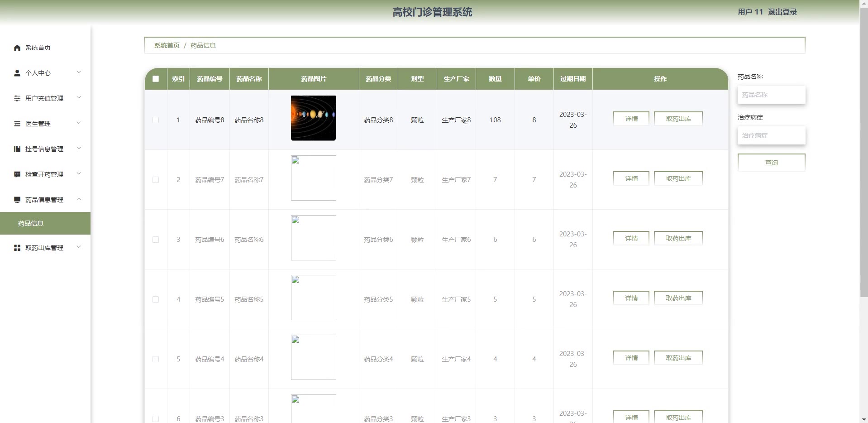Screen dimensions: 868x423
Task: Check the checkbox for row 药品编号7
Action: tap(156, 180)
